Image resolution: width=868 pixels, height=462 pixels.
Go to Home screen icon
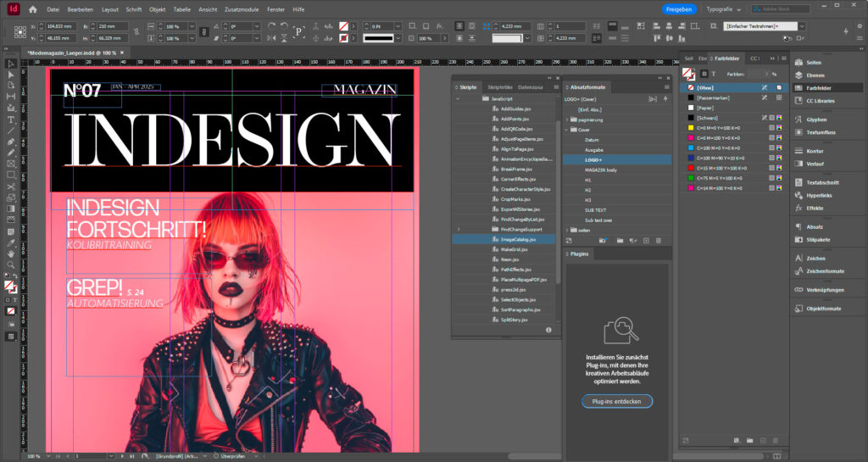33,9
